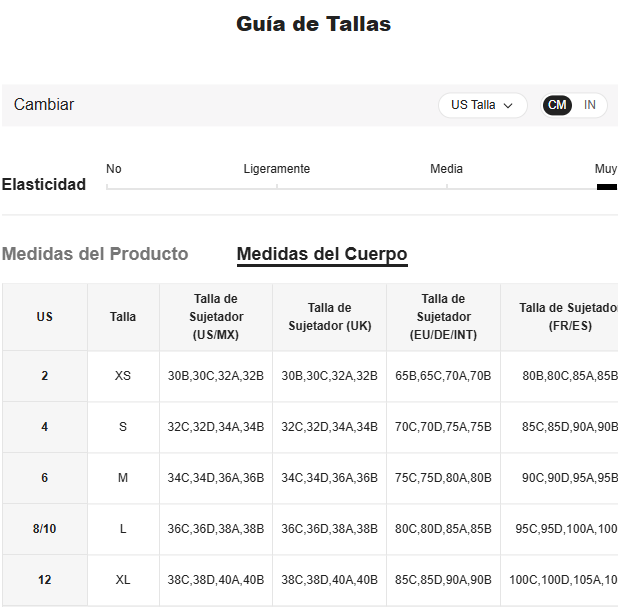Click the Cambiar label

pyautogui.click(x=44, y=105)
